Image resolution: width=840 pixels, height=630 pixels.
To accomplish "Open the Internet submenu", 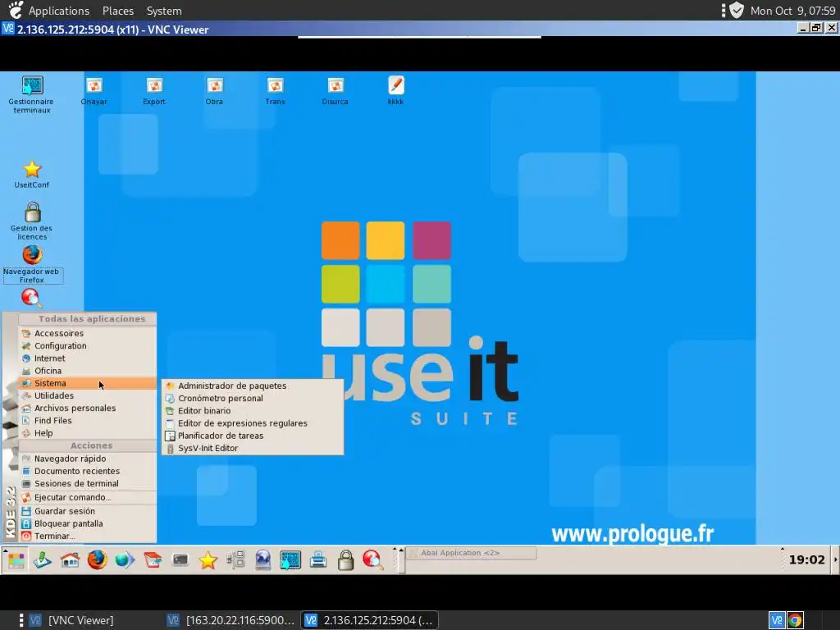I will click(x=87, y=358).
